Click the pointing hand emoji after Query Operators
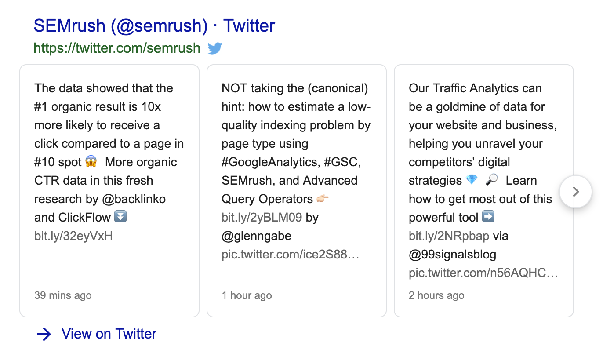 coord(323,199)
